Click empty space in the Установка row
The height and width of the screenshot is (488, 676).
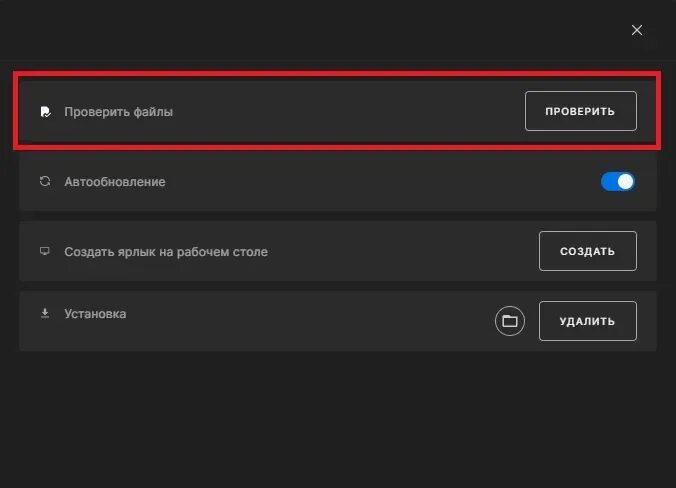(x=302, y=321)
